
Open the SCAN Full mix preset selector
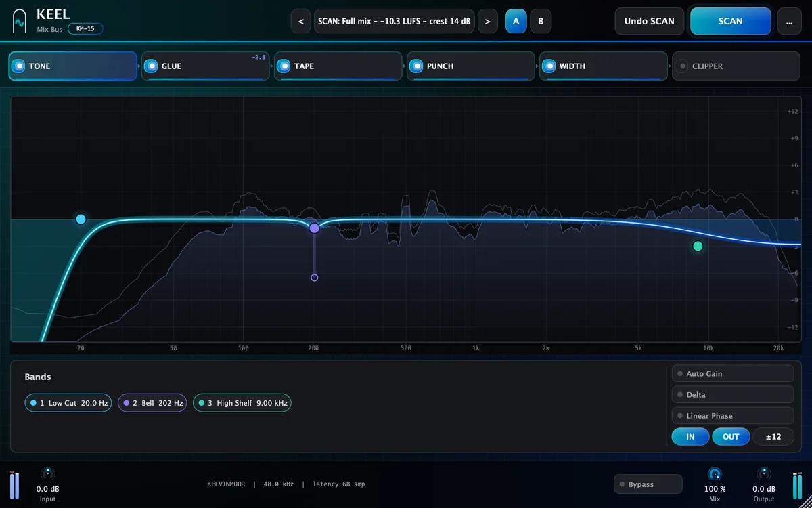[394, 21]
